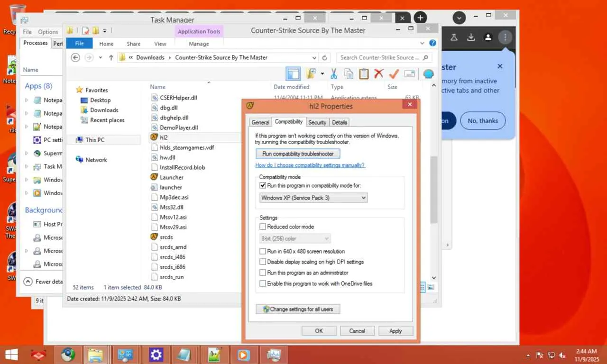Click the Up one level arrow

coord(111,57)
